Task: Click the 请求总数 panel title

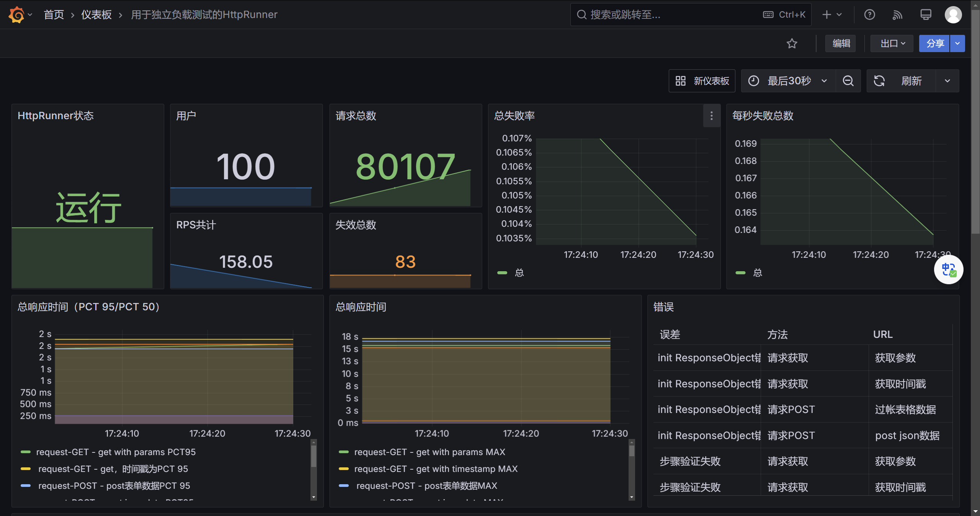Action: 356,116
